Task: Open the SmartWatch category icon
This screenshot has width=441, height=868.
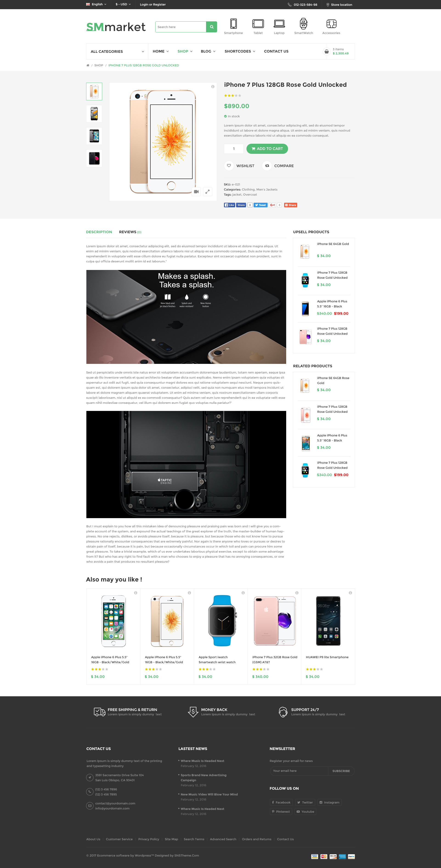Action: coord(303,24)
